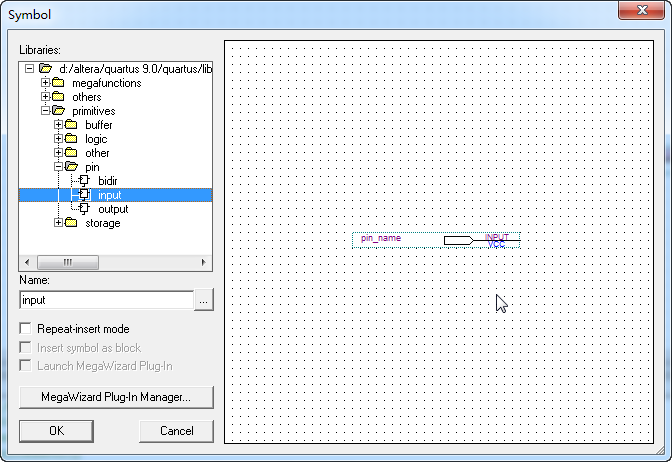Click the storage folder icon
This screenshot has height=462, width=672.
pos(71,223)
